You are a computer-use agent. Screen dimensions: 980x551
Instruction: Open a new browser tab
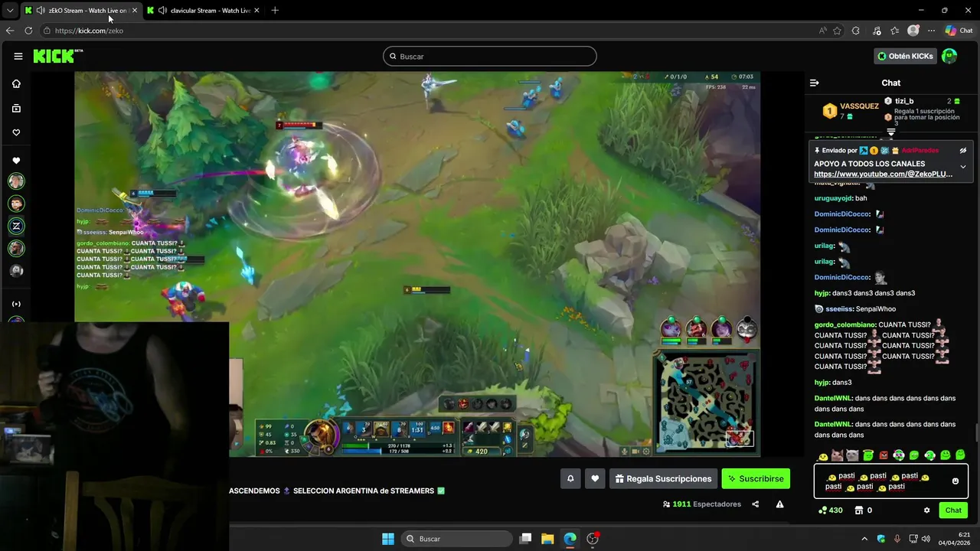pos(275,10)
